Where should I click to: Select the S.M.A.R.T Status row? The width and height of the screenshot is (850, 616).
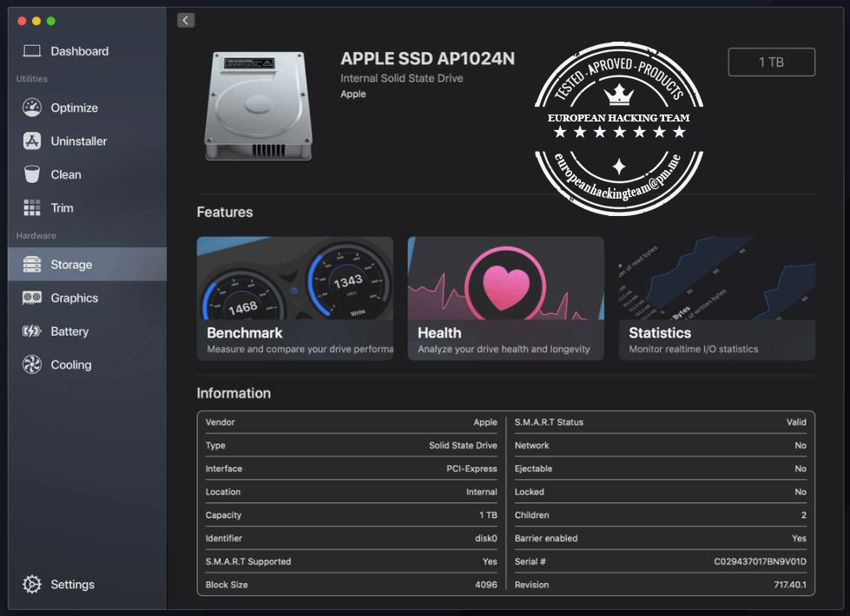pyautogui.click(x=661, y=423)
